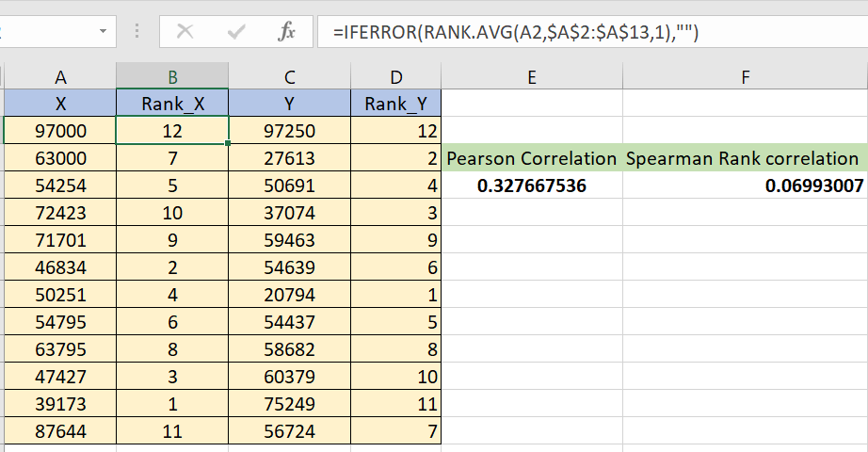Select column C header
The height and width of the screenshot is (452, 868).
click(x=289, y=77)
